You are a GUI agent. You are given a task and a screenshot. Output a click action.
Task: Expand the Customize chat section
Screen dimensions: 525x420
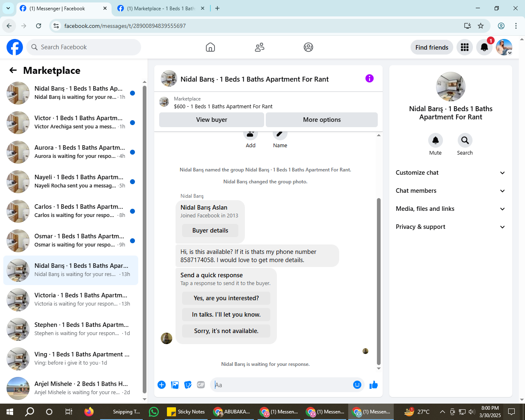pyautogui.click(x=450, y=173)
